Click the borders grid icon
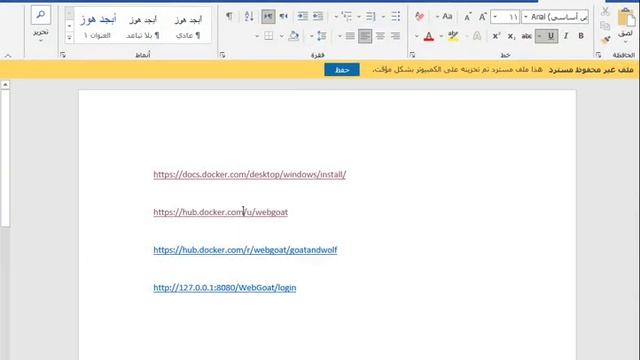The width and height of the screenshot is (640, 360). [269, 36]
